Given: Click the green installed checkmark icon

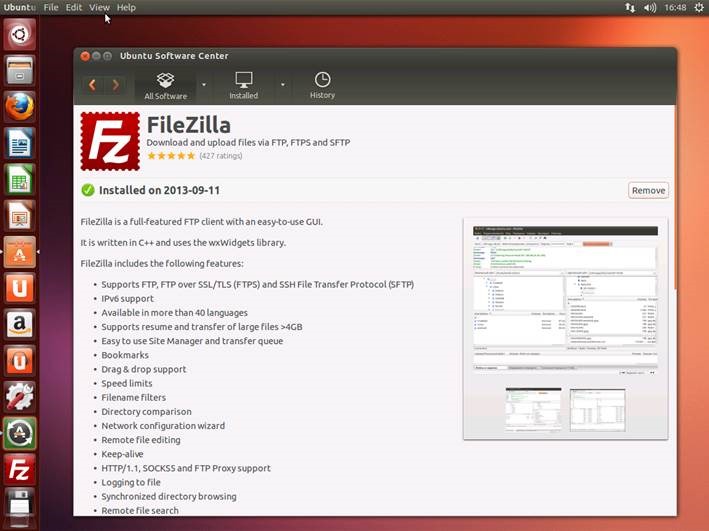Looking at the screenshot, I should point(88,190).
